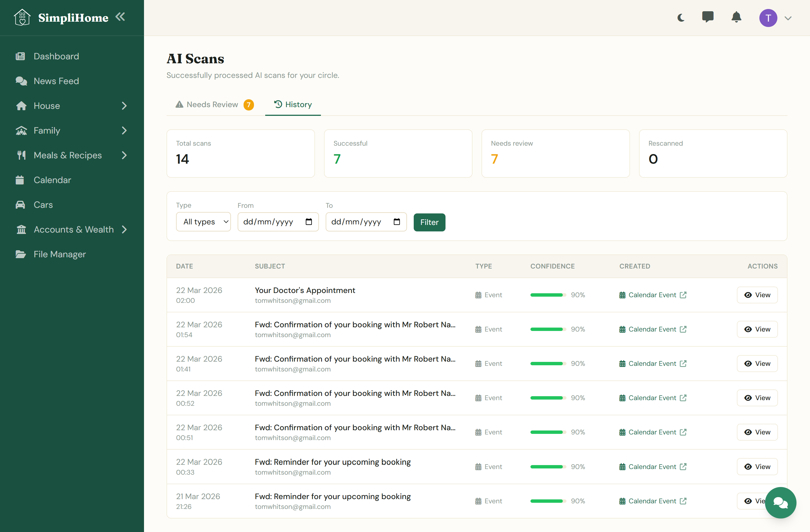Open the All types dropdown
This screenshot has height=532, width=810.
203,222
